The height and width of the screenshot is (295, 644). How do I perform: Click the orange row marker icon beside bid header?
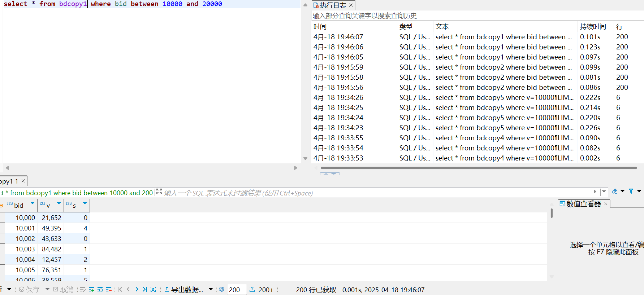(x=1, y=205)
